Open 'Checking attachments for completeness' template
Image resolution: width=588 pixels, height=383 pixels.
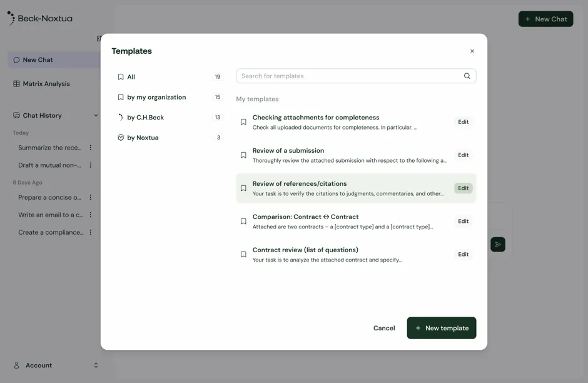click(356, 122)
